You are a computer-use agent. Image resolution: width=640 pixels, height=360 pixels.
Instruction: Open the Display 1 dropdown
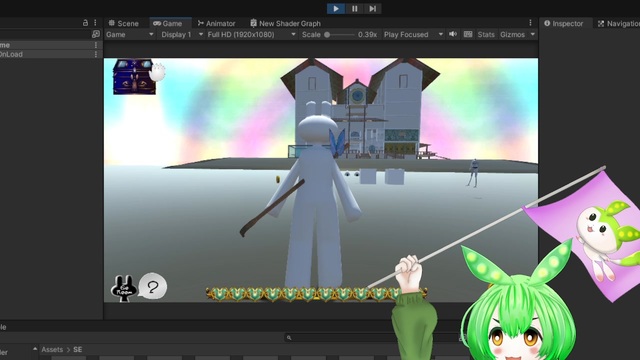182,35
